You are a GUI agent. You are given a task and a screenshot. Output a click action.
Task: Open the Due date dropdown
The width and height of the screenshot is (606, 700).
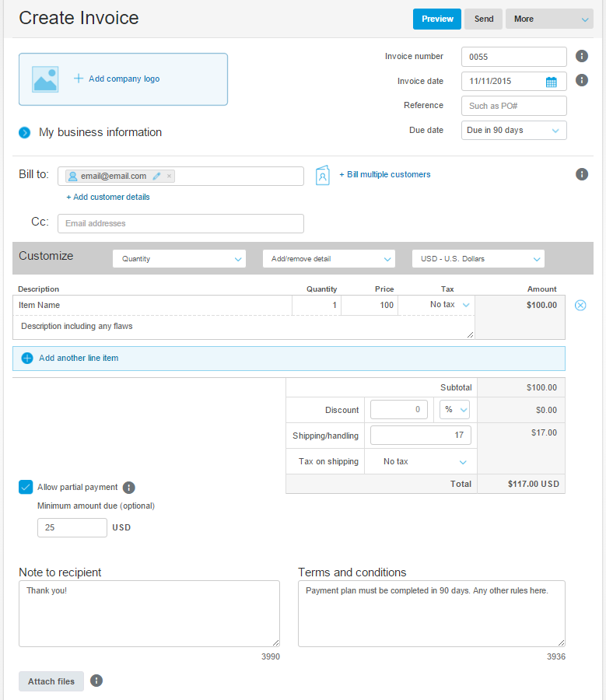click(513, 131)
